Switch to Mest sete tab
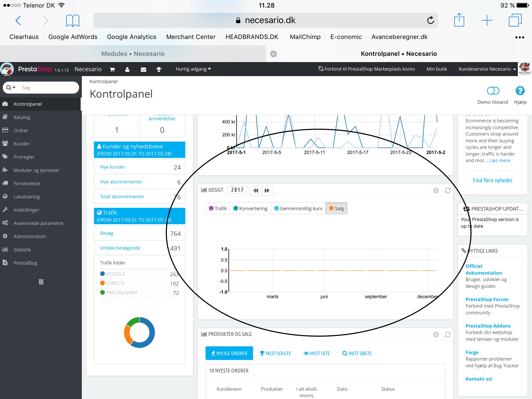This screenshot has height=399, width=532. [x=317, y=353]
